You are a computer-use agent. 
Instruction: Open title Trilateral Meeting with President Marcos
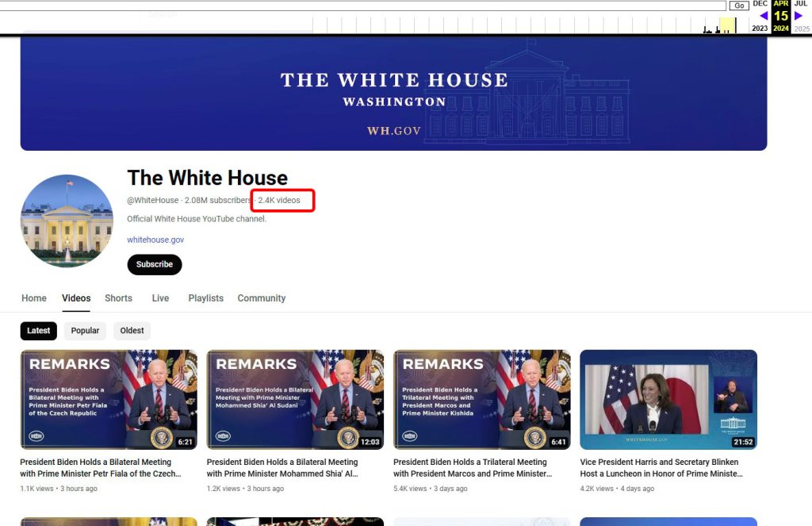[473, 467]
